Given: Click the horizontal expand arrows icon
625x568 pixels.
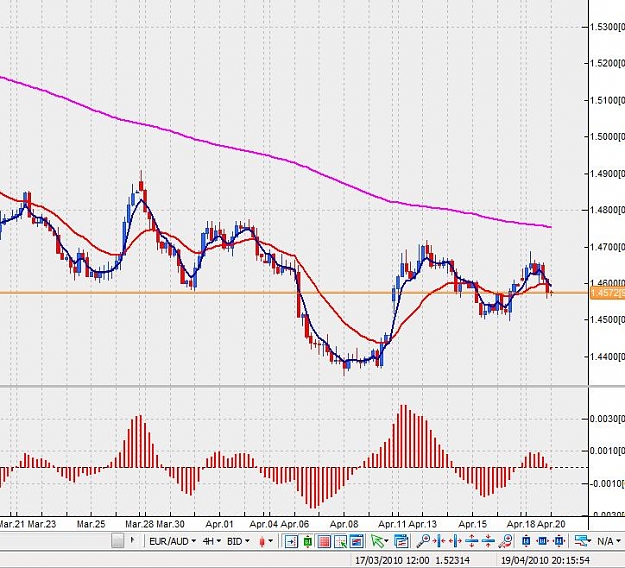Looking at the screenshot, I should (455, 541).
